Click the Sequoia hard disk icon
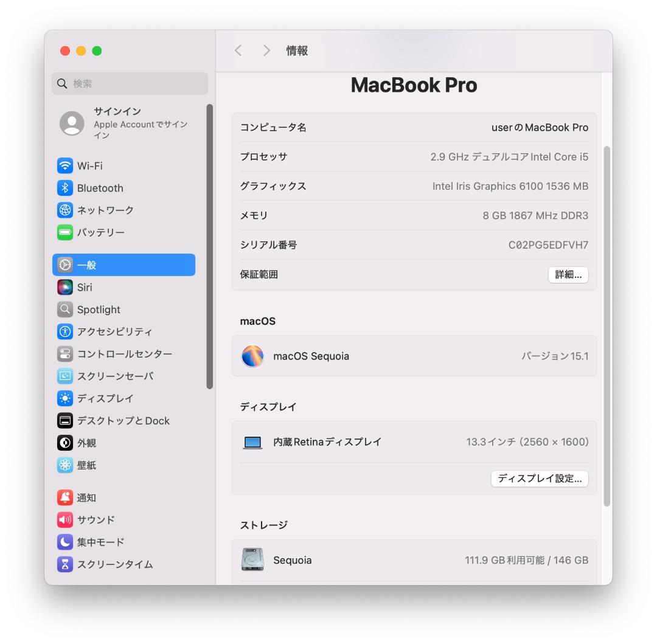657x644 pixels. [252, 560]
